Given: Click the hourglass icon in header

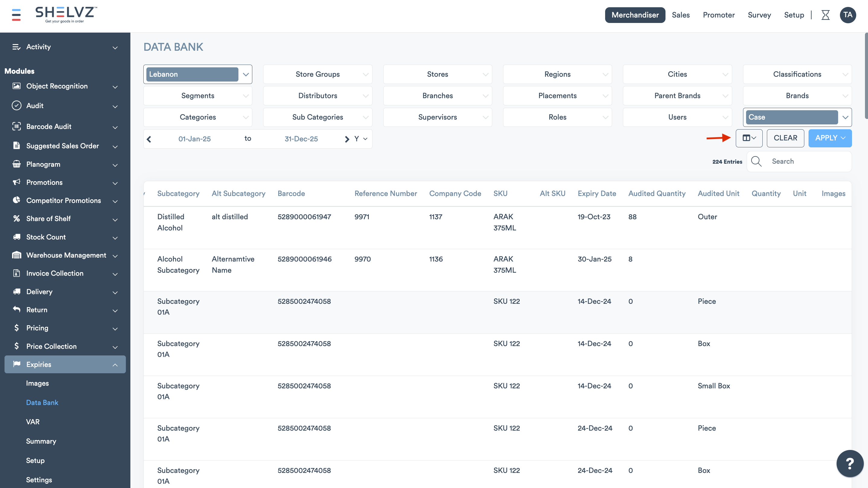Looking at the screenshot, I should [x=825, y=15].
